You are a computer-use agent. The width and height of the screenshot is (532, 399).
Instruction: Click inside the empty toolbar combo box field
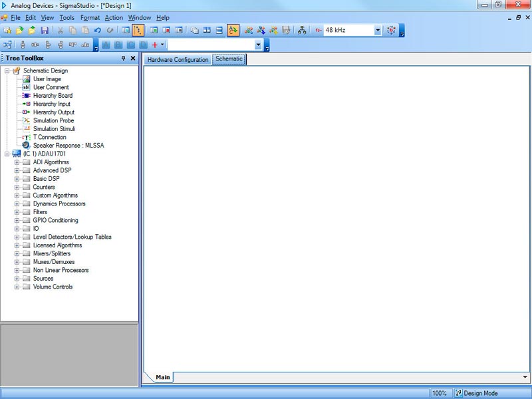[x=211, y=45]
